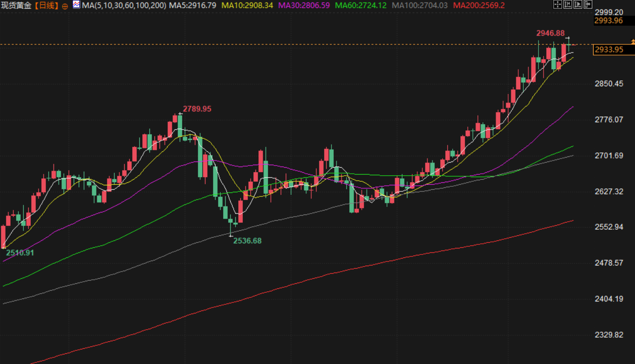Select the MA5:2916.79 label
This screenshot has width=635, height=364.
point(193,6)
